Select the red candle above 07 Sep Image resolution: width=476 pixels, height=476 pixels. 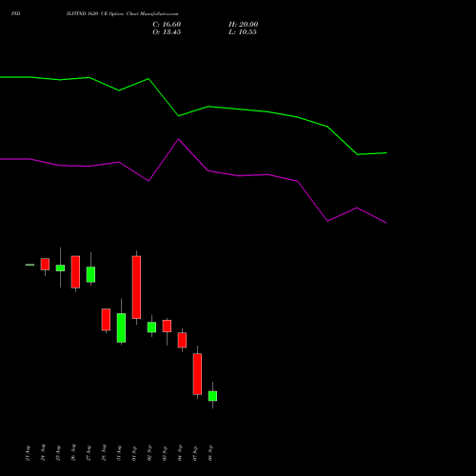click(x=197, y=374)
